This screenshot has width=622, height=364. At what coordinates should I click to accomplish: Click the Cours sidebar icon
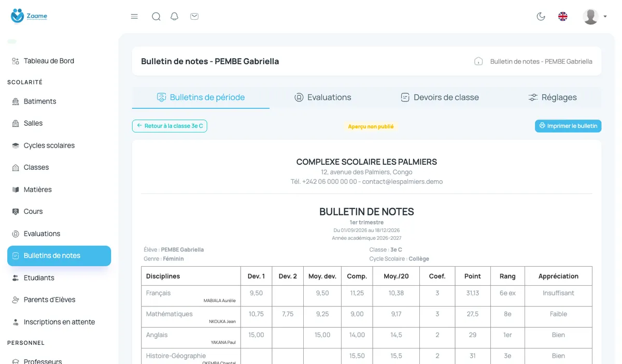point(16,212)
